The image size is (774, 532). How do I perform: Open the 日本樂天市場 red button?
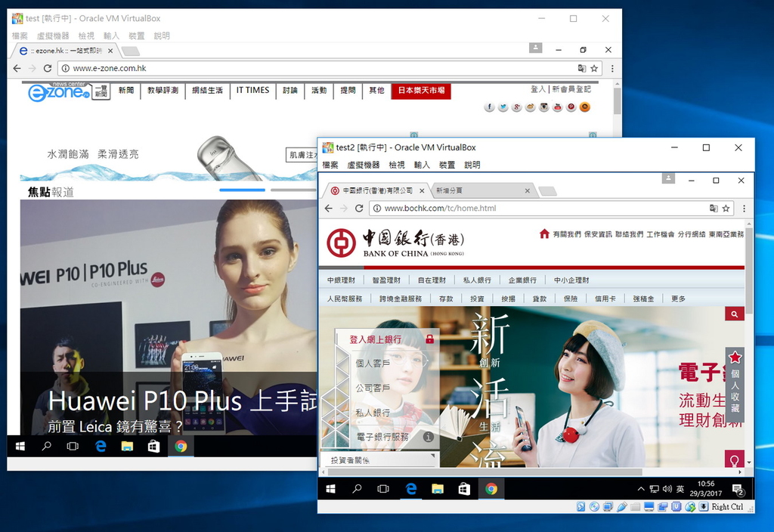coord(421,91)
